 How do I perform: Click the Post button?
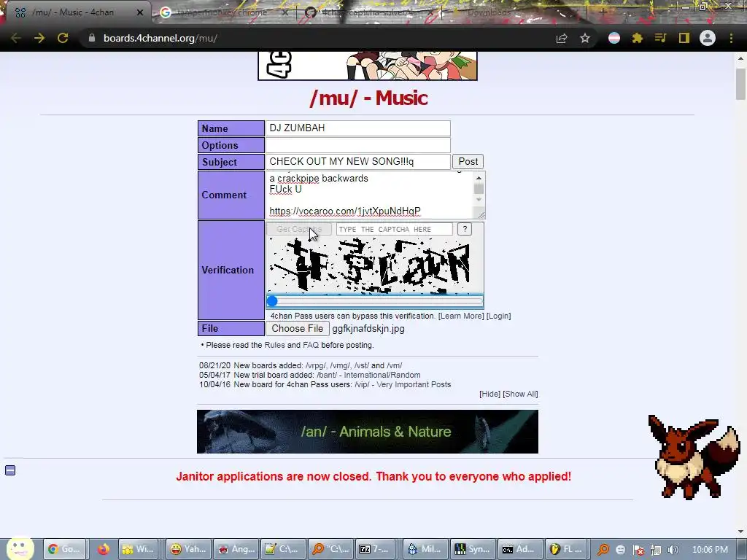point(468,161)
